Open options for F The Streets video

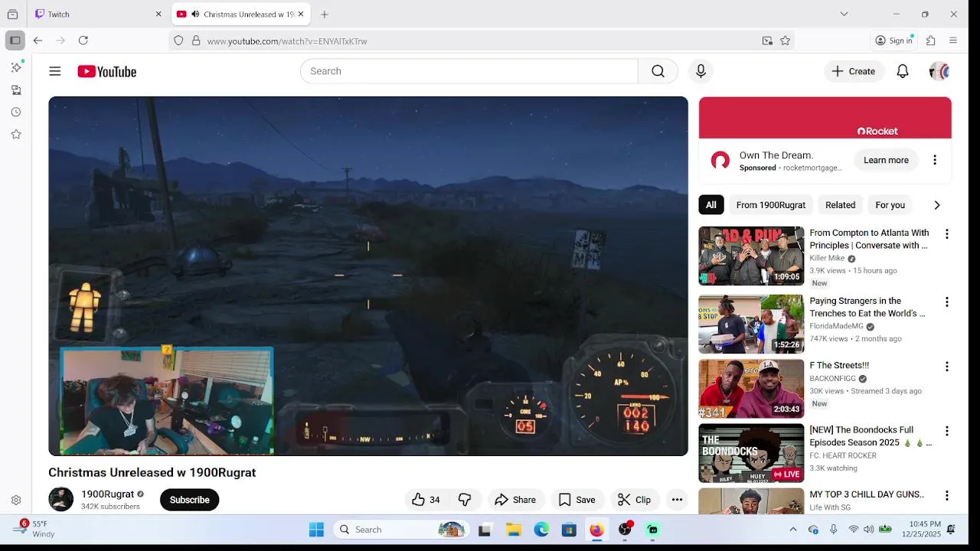[947, 367]
